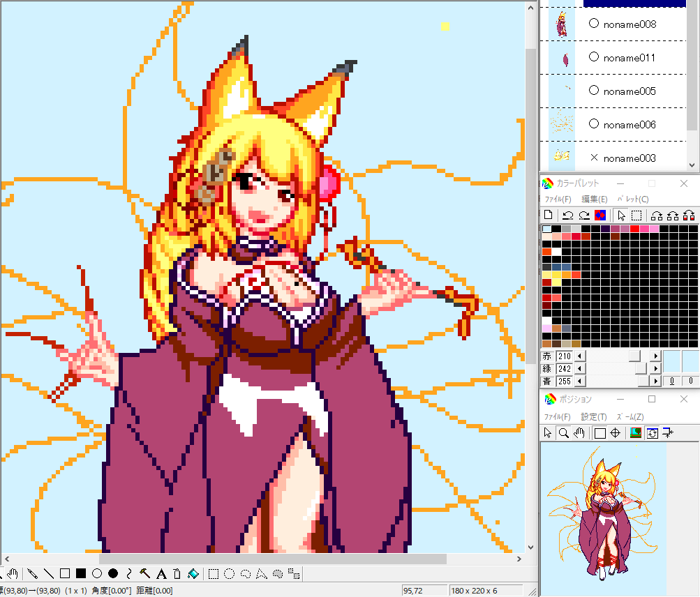Select the filled rectangle tool

(81, 573)
